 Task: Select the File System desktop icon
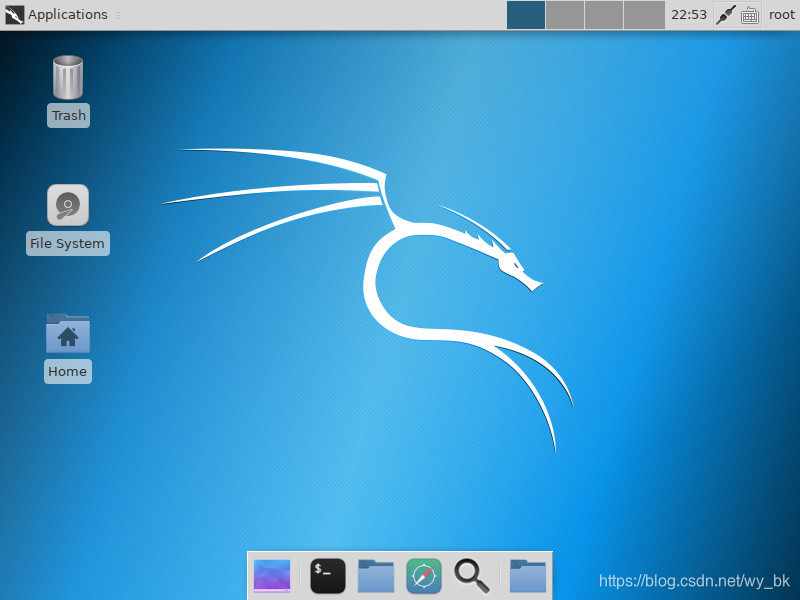point(68,205)
